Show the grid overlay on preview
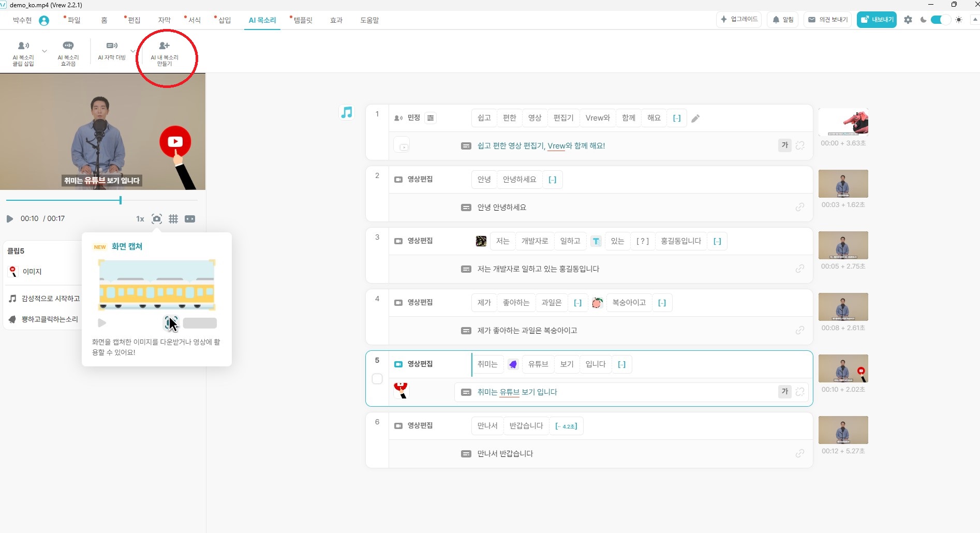 point(173,219)
